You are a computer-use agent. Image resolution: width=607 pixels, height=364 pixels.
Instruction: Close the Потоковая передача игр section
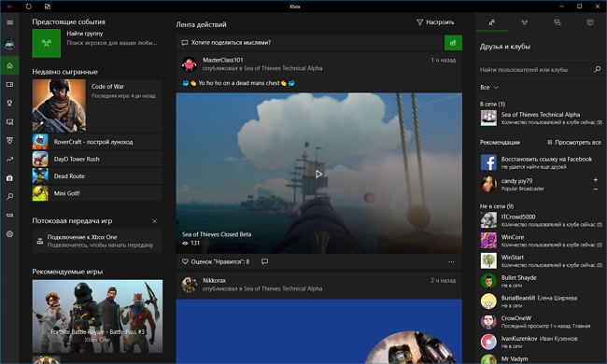(x=154, y=221)
